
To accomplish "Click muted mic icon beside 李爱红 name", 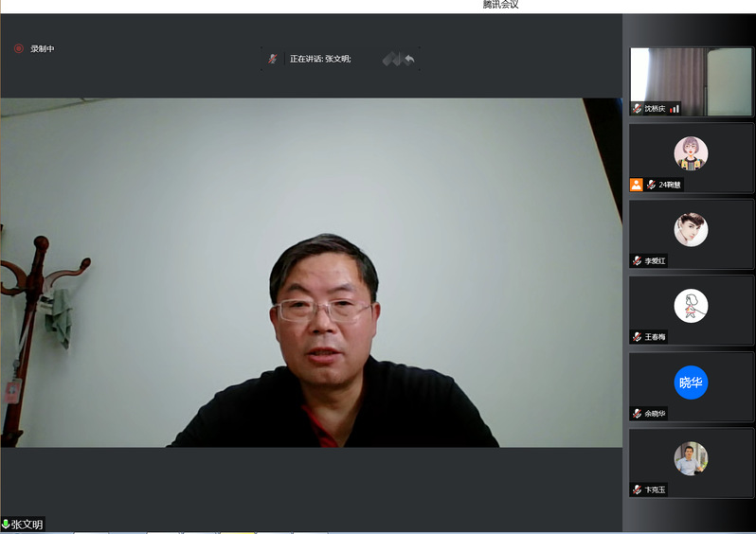I will 638,260.
